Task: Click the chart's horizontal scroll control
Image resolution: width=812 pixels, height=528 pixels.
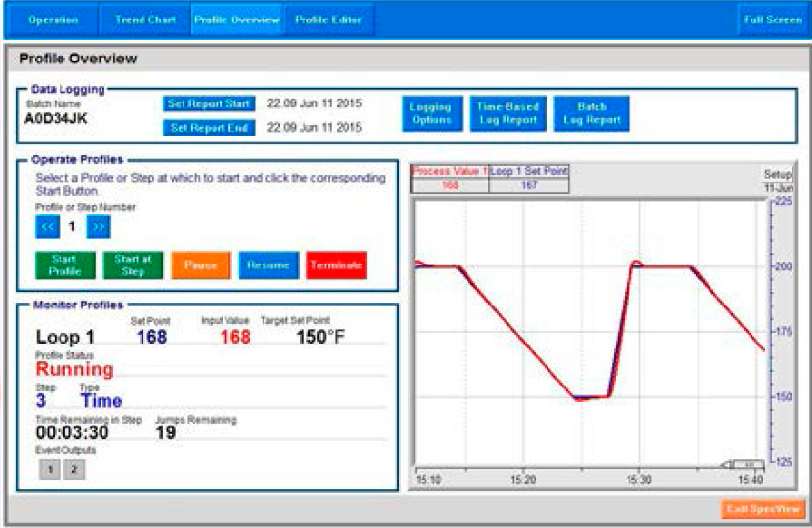Action: 748,464
